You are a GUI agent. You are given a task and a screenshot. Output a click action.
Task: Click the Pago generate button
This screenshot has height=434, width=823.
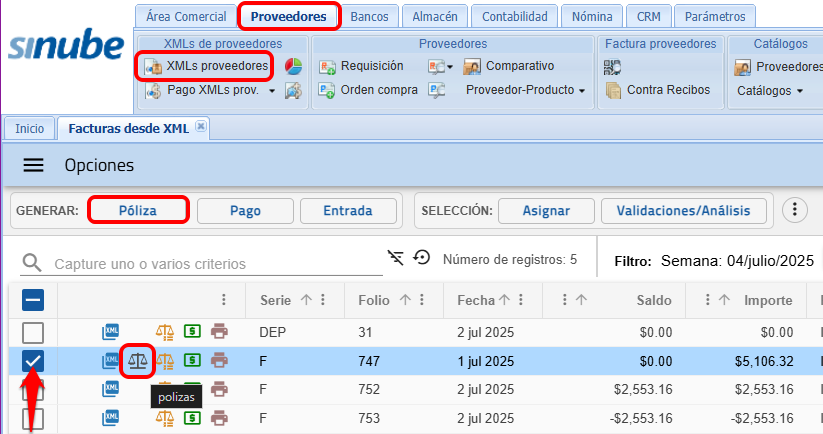coord(245,211)
